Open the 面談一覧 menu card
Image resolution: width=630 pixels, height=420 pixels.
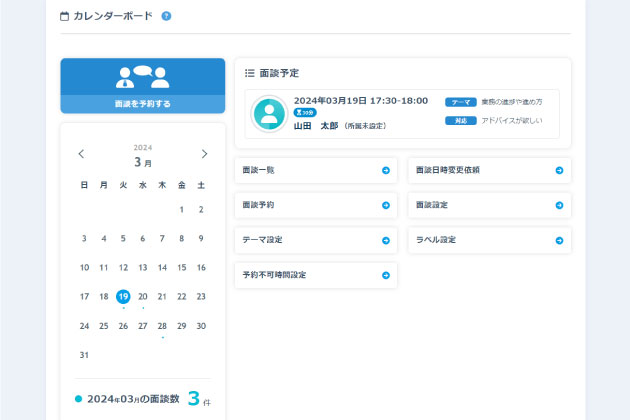point(316,170)
